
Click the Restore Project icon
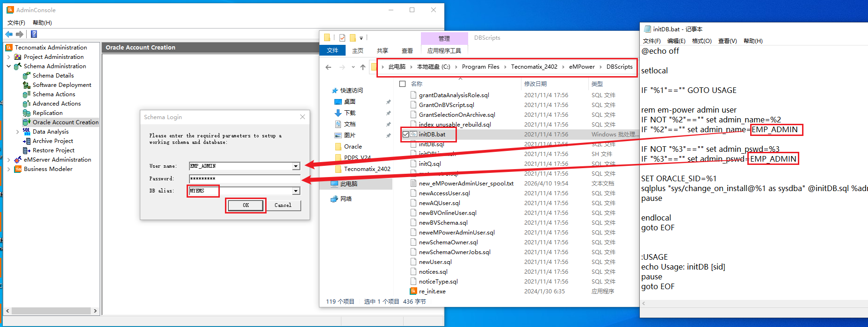point(27,150)
